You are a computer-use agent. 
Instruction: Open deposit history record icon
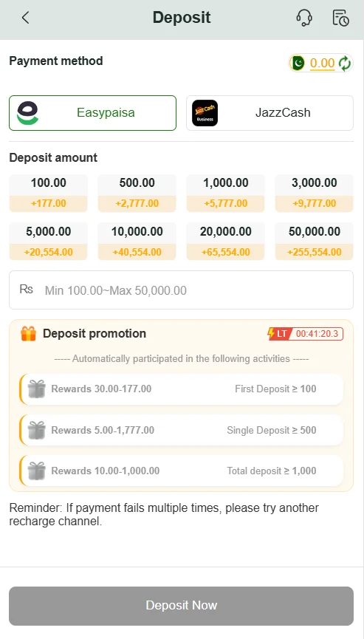[340, 18]
